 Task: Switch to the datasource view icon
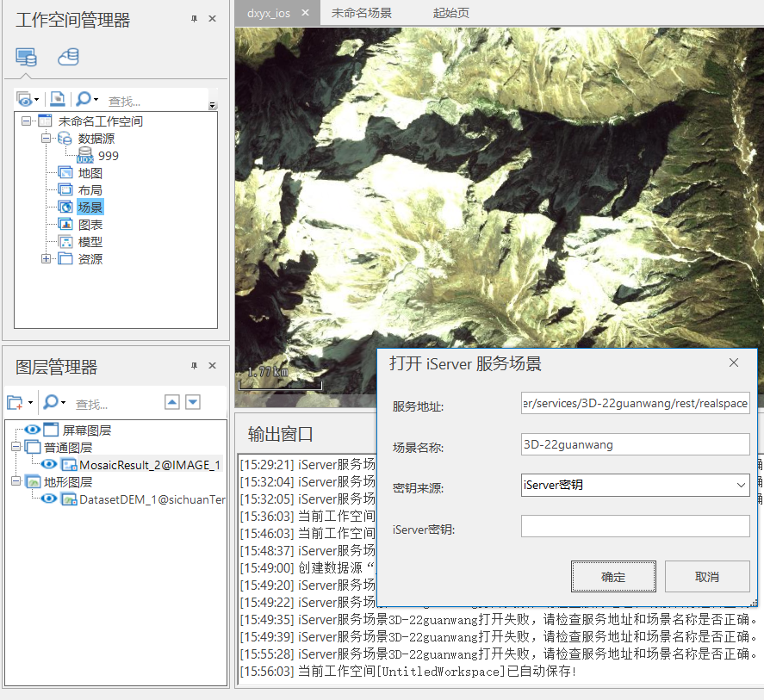tap(68, 57)
